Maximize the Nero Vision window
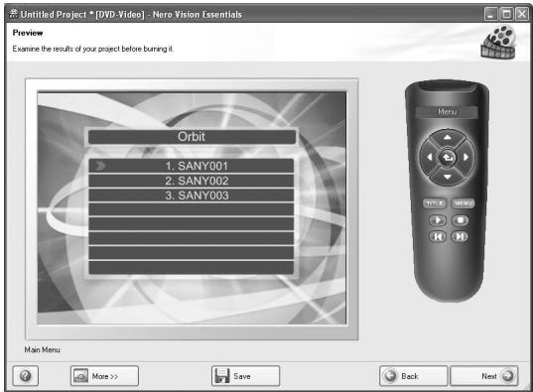The height and width of the screenshot is (392, 533). [x=506, y=14]
